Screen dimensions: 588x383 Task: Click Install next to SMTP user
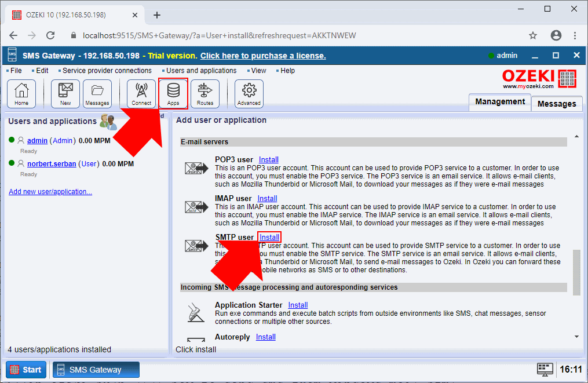coord(269,238)
